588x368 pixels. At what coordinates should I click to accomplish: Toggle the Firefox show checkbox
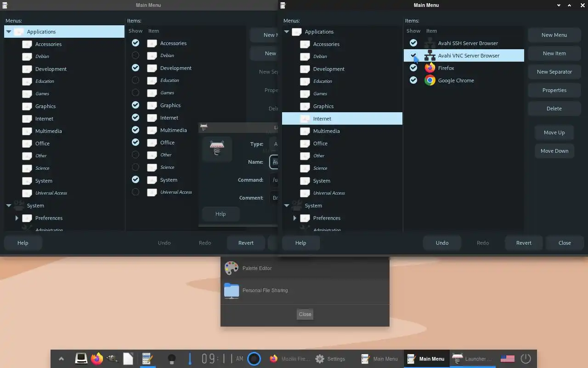(x=413, y=68)
